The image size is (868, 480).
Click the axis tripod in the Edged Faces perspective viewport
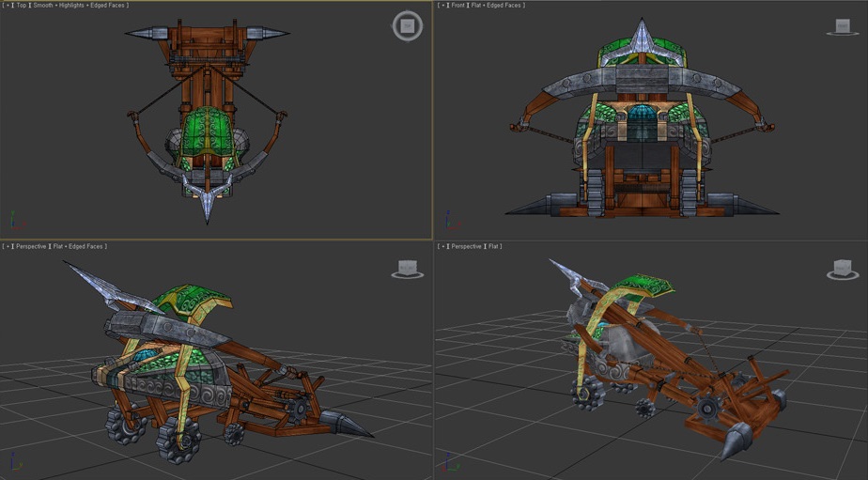pos(16,462)
